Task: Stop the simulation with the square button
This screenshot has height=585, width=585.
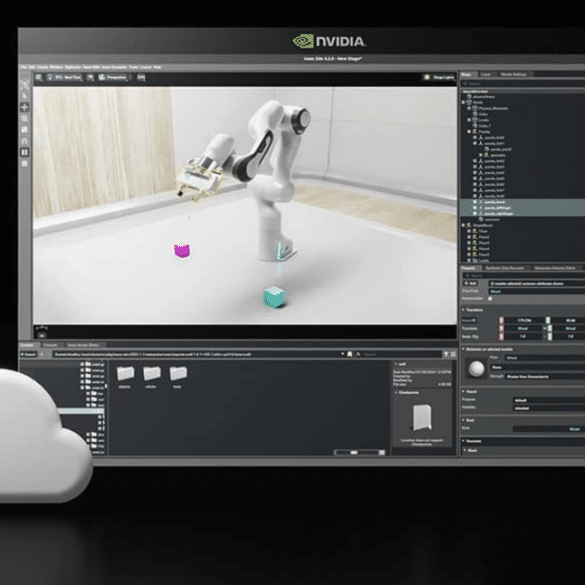Action: point(25,163)
